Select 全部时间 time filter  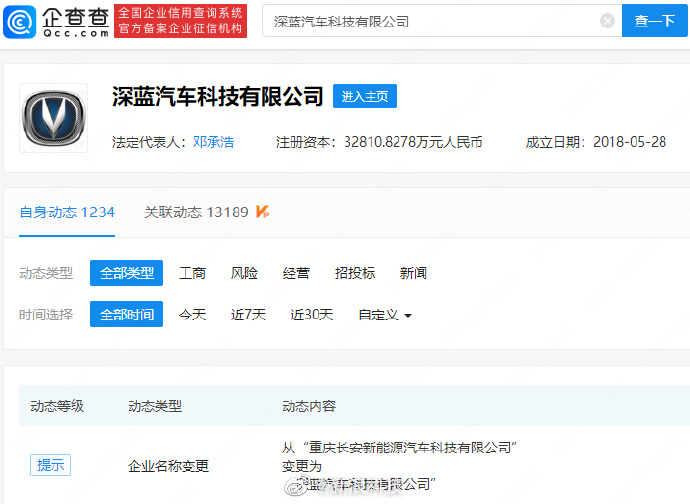pyautogui.click(x=126, y=314)
